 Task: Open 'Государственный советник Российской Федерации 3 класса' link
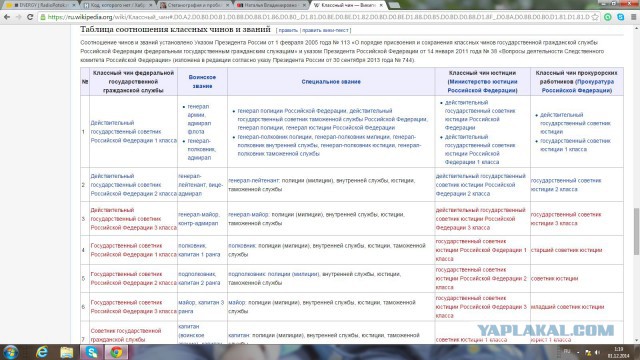pyautogui.click(x=133, y=307)
